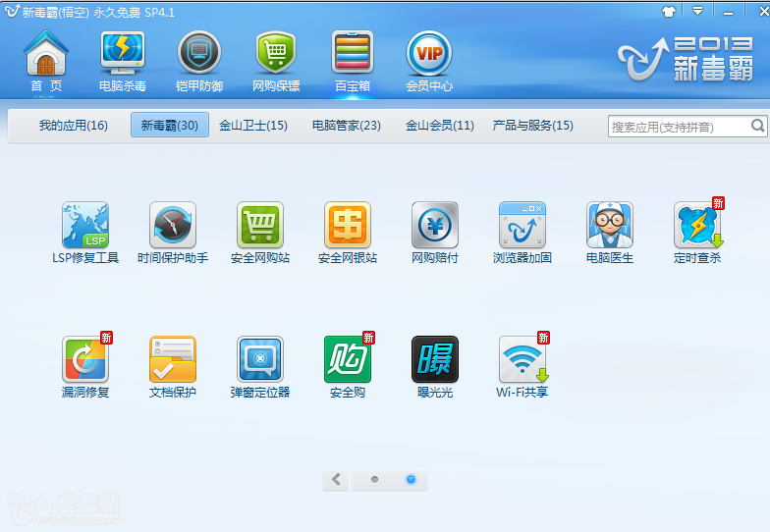Open the title bar dropdown menu arrow

click(x=697, y=11)
